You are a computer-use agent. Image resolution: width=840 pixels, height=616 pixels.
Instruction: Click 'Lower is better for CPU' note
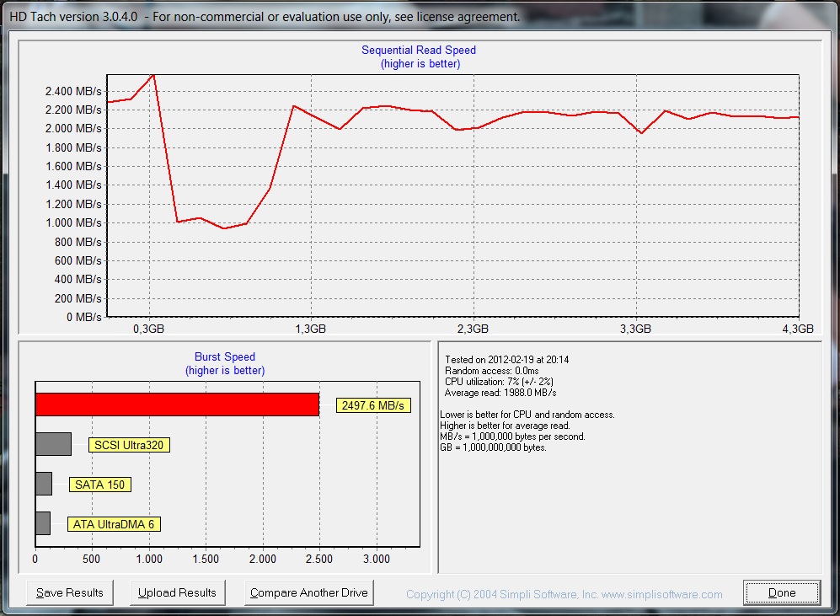click(527, 415)
